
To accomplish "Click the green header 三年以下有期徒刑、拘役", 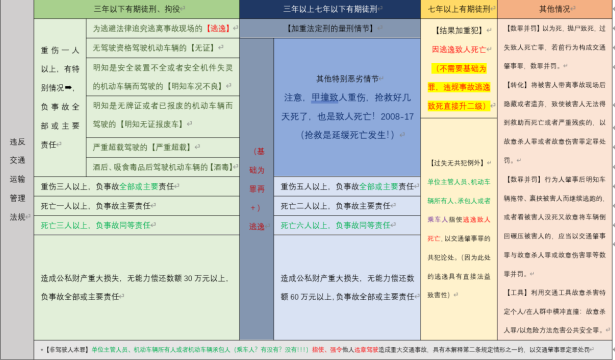I will (x=136, y=9).
